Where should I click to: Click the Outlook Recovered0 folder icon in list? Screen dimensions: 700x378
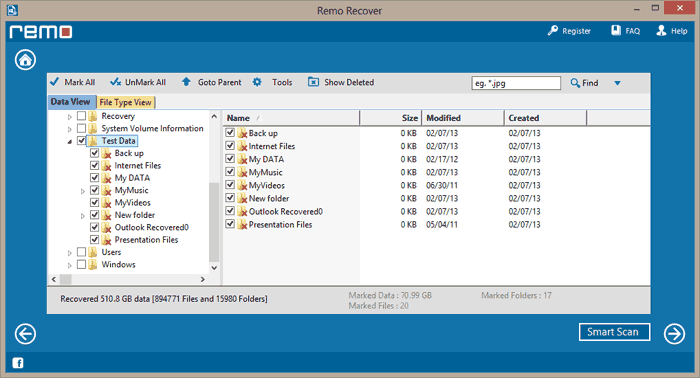pyautogui.click(x=242, y=212)
